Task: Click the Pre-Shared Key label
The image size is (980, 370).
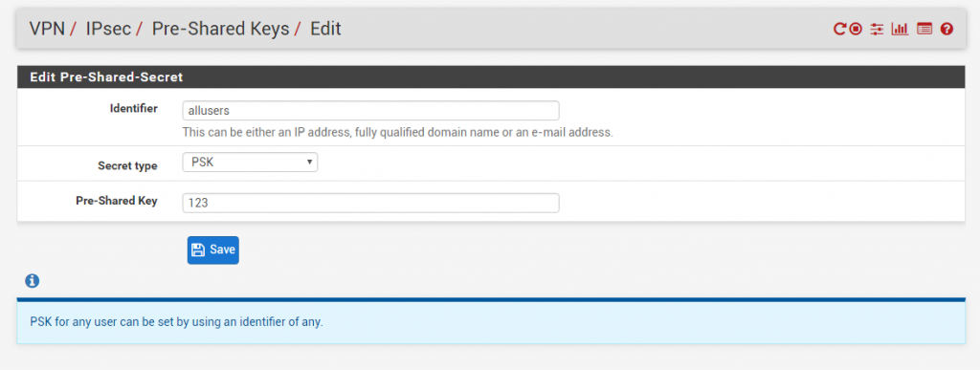Action: coord(117,201)
